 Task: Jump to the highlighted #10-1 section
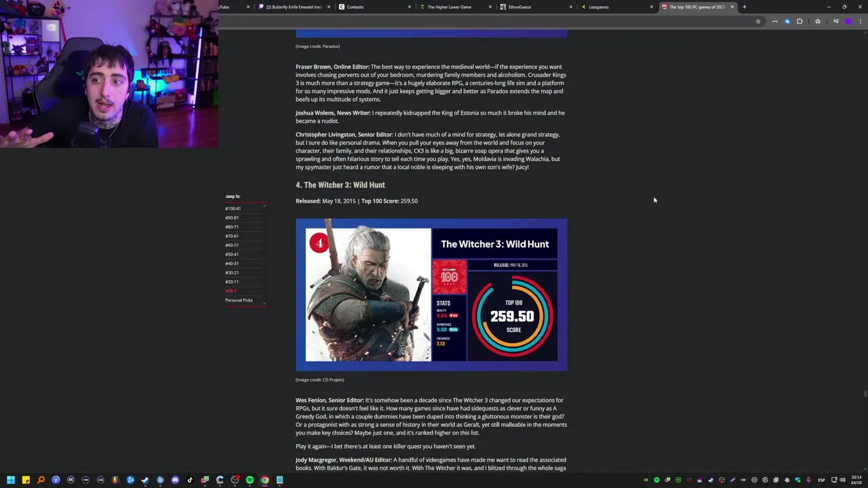(231, 291)
